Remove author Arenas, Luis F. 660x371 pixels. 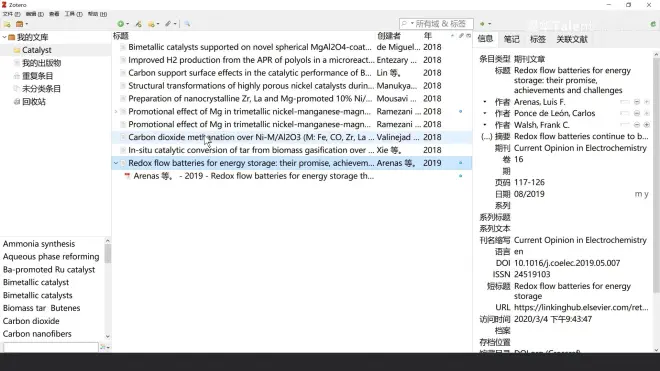coord(637,102)
